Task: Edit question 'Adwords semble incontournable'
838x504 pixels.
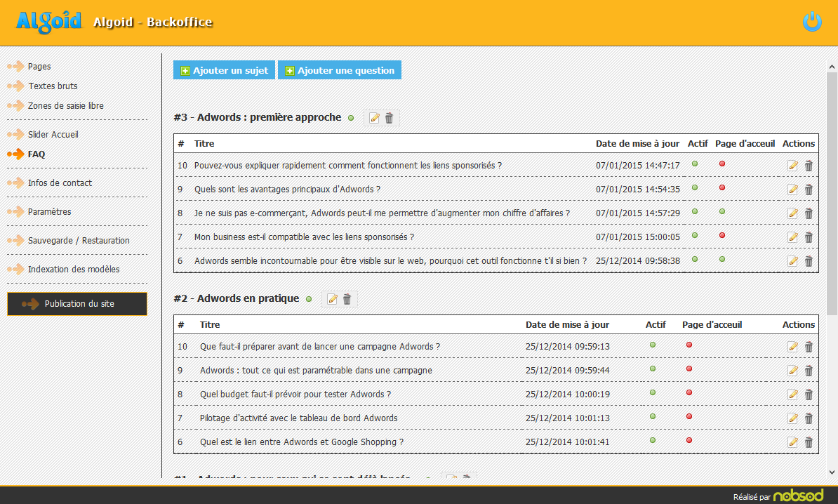Action: point(792,261)
